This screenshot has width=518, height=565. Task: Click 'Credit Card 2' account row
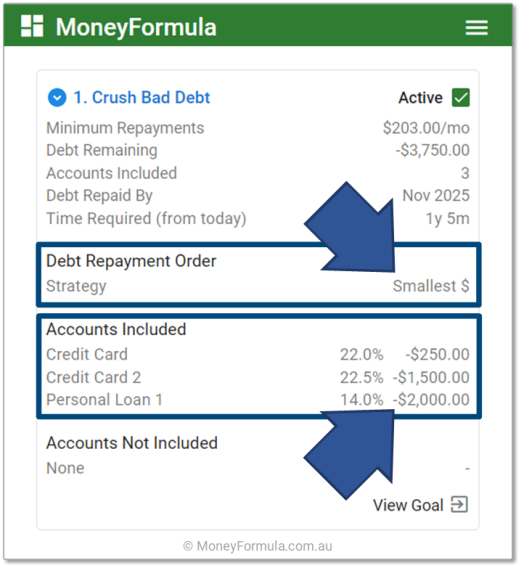(258, 377)
